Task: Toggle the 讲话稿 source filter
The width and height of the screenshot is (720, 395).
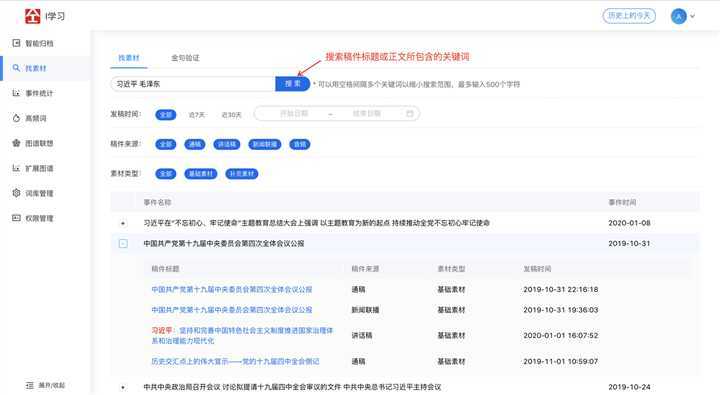Action: (x=227, y=144)
